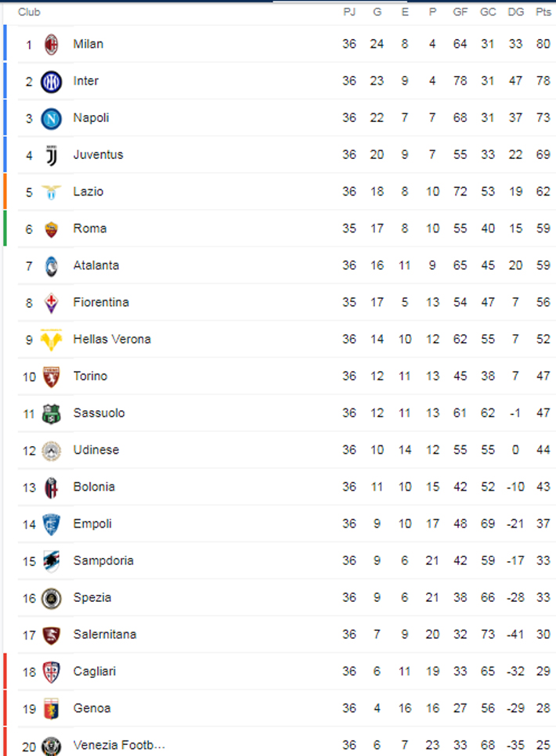Viewport: 556px width, 756px height.
Task: Select the Salernitana table row name
Action: pos(104,634)
